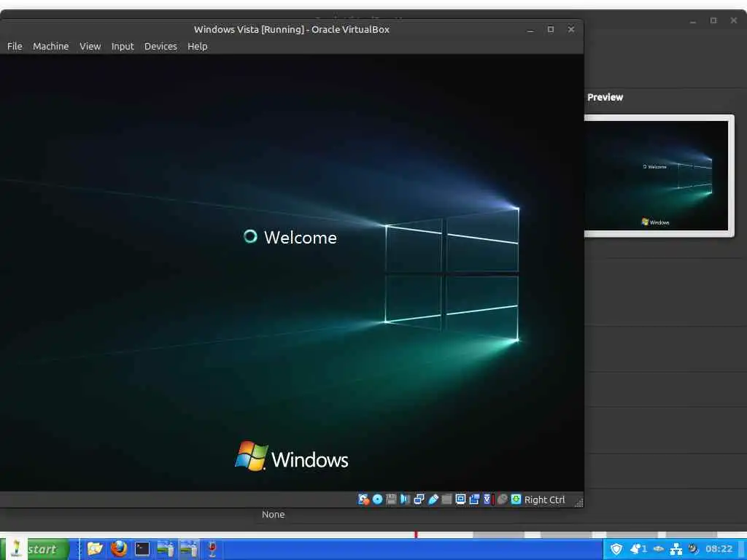Open the notification bell showing 1
The width and height of the screenshot is (747, 560).
[638, 549]
